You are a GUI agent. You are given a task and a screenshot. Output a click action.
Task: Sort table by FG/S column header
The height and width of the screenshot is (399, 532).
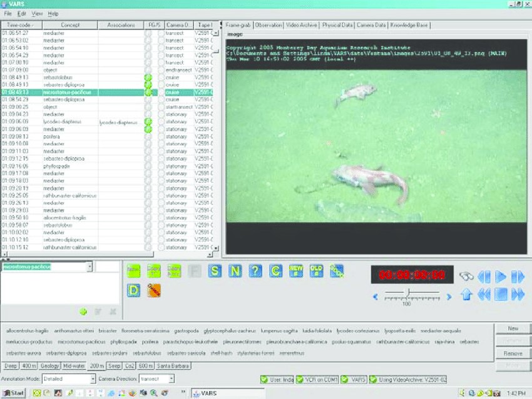click(x=155, y=25)
